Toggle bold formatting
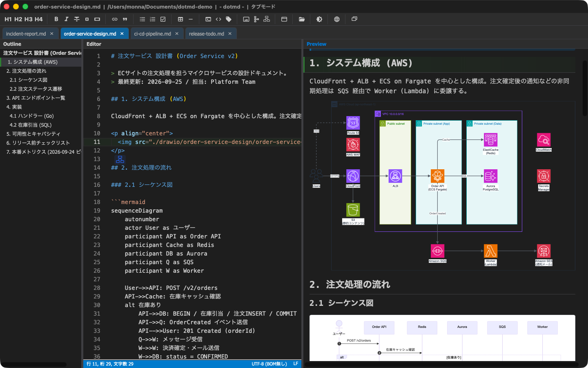Viewport: 588px width, 368px height. (x=56, y=19)
